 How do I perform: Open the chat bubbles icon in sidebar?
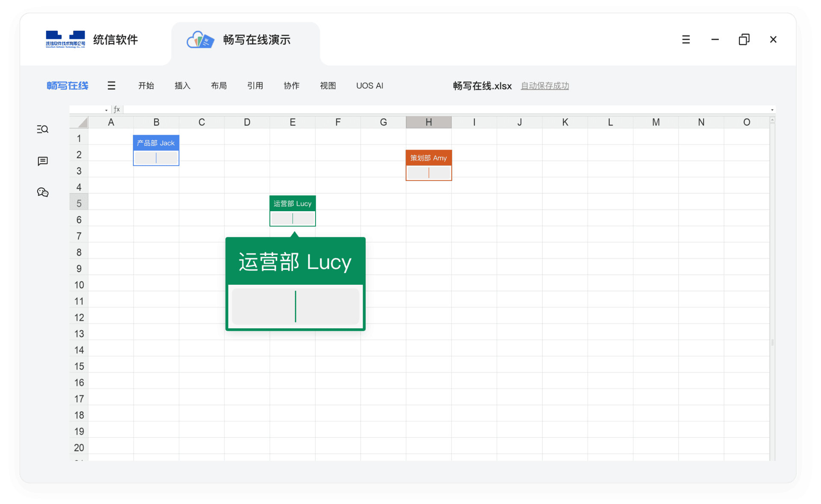tap(42, 192)
